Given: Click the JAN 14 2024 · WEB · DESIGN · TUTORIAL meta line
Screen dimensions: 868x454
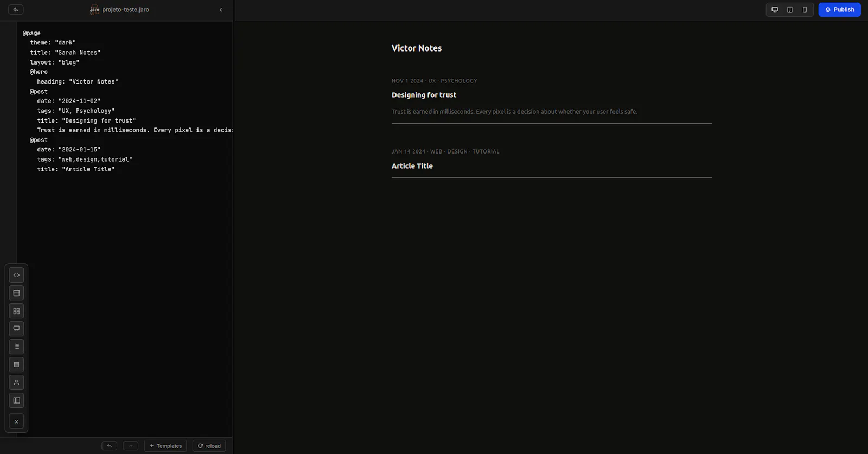Looking at the screenshot, I should pos(445,151).
